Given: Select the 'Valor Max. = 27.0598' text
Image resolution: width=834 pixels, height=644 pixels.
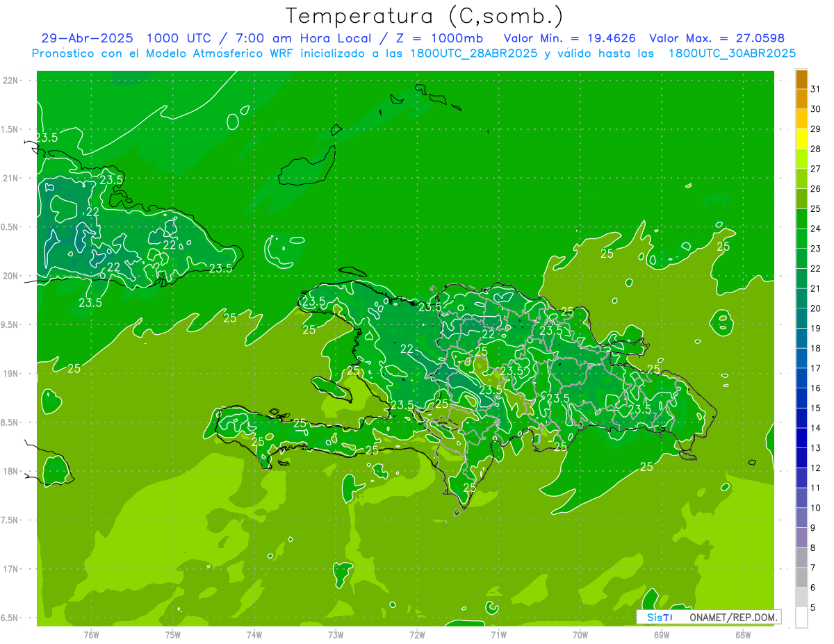Looking at the screenshot, I should (717, 38).
